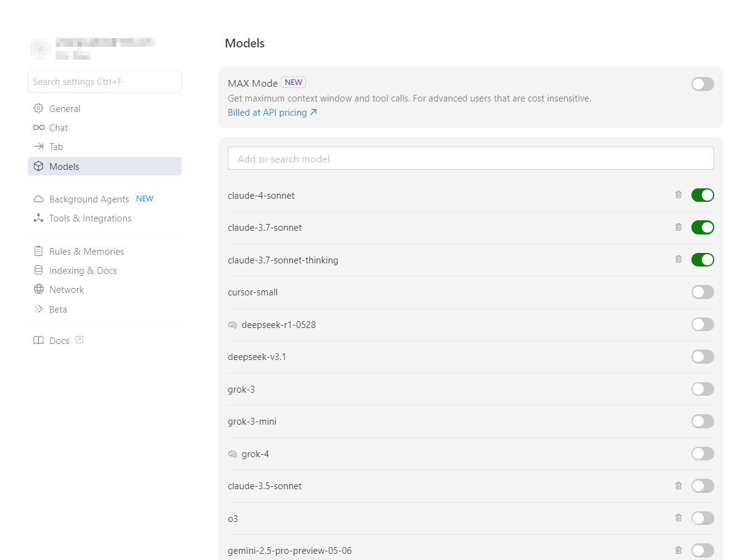Viewport: 753px width, 560px height.
Task: Click the external link icon next to Docs
Action: (79, 340)
